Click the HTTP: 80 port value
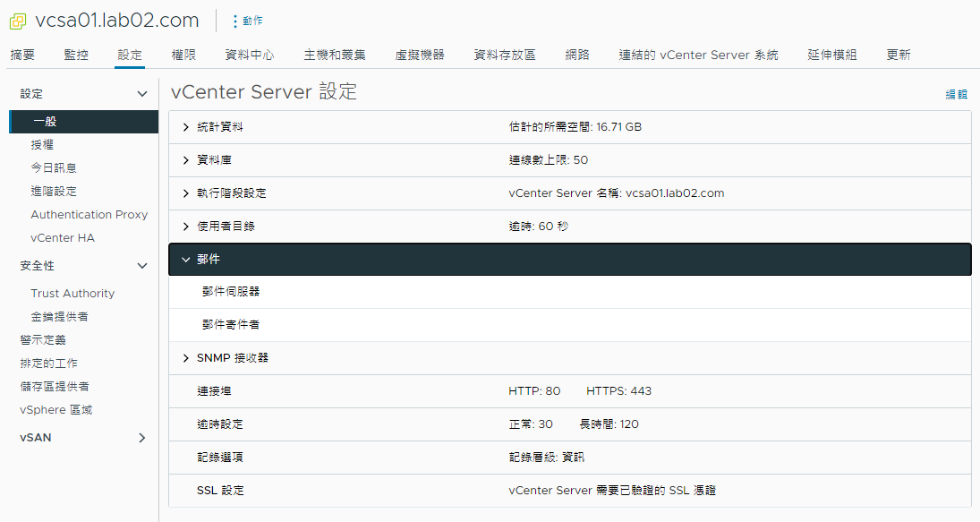This screenshot has height=522, width=980. [x=534, y=391]
